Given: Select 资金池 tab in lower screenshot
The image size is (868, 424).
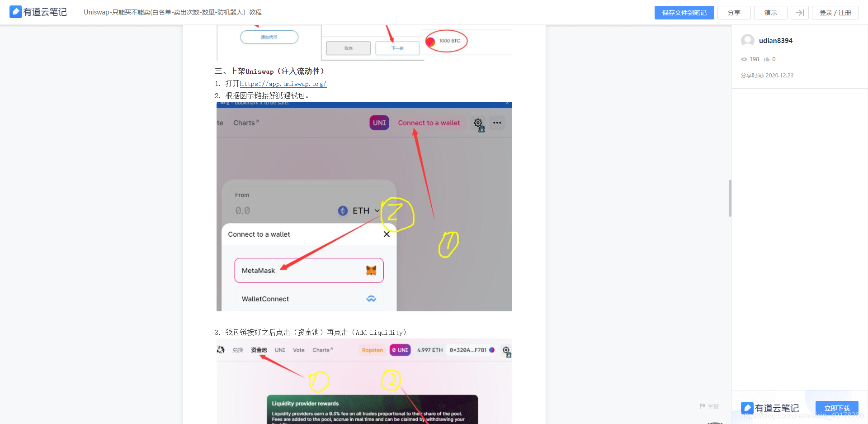Looking at the screenshot, I should pyautogui.click(x=259, y=350).
